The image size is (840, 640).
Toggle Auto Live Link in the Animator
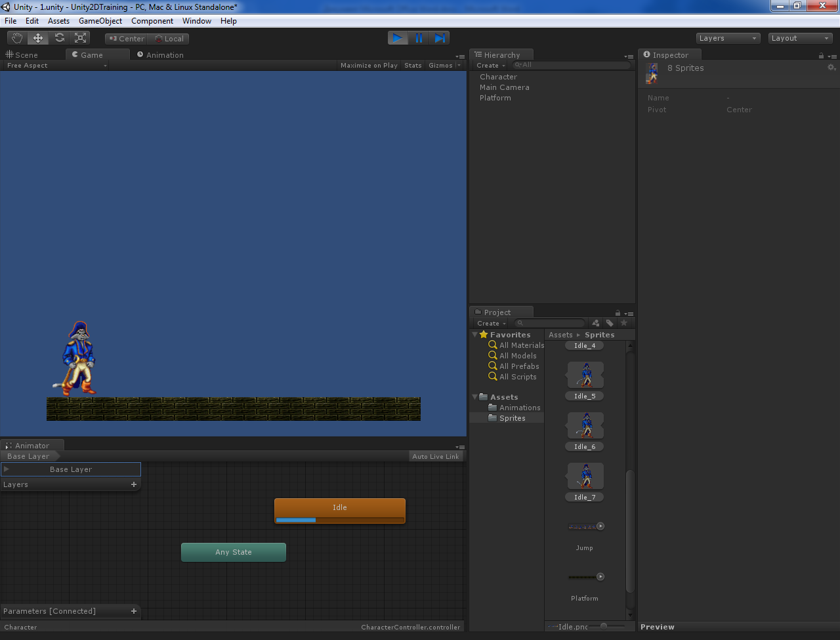coord(436,456)
